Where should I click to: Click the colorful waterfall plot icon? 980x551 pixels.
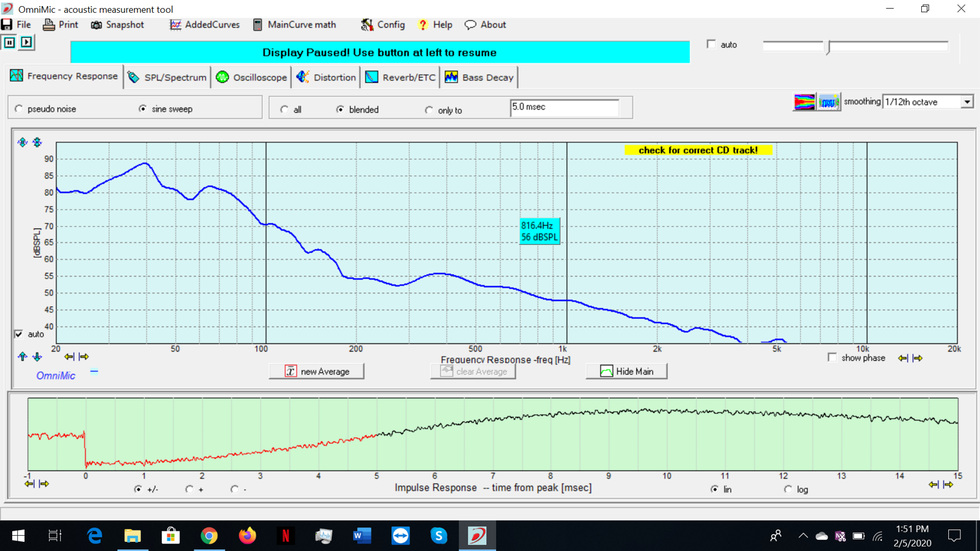804,102
